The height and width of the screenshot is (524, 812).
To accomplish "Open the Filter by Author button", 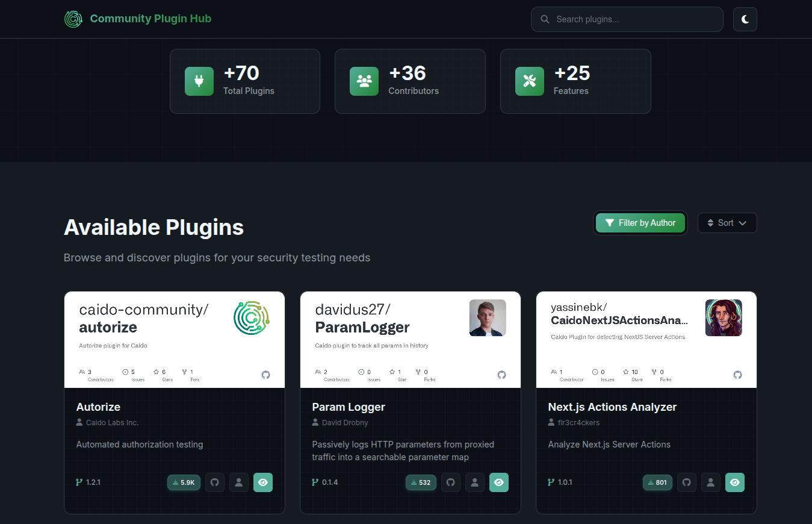I will 640,223.
